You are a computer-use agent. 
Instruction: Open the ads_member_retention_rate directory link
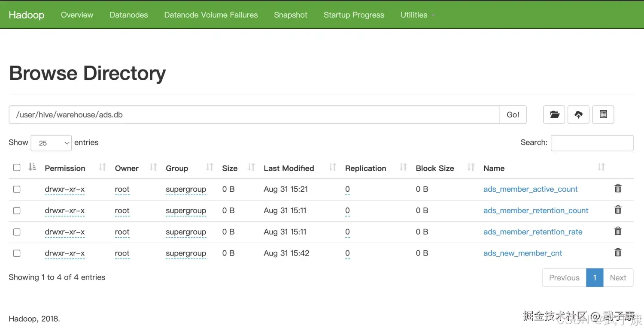click(532, 232)
